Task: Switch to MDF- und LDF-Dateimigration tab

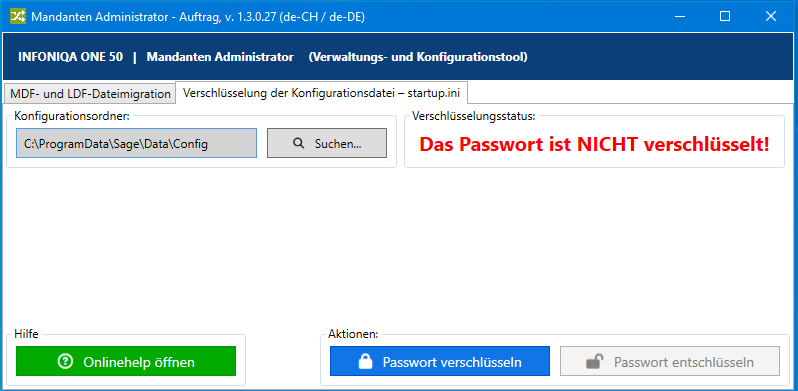Action: [90, 94]
